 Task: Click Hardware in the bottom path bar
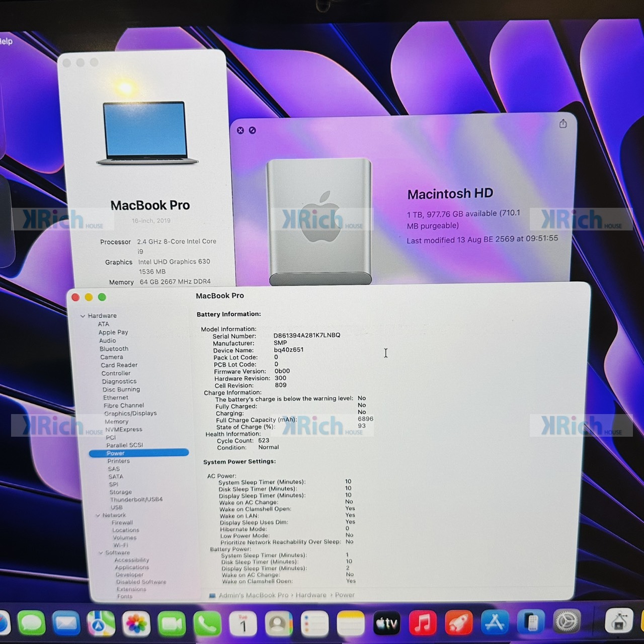[x=311, y=595]
